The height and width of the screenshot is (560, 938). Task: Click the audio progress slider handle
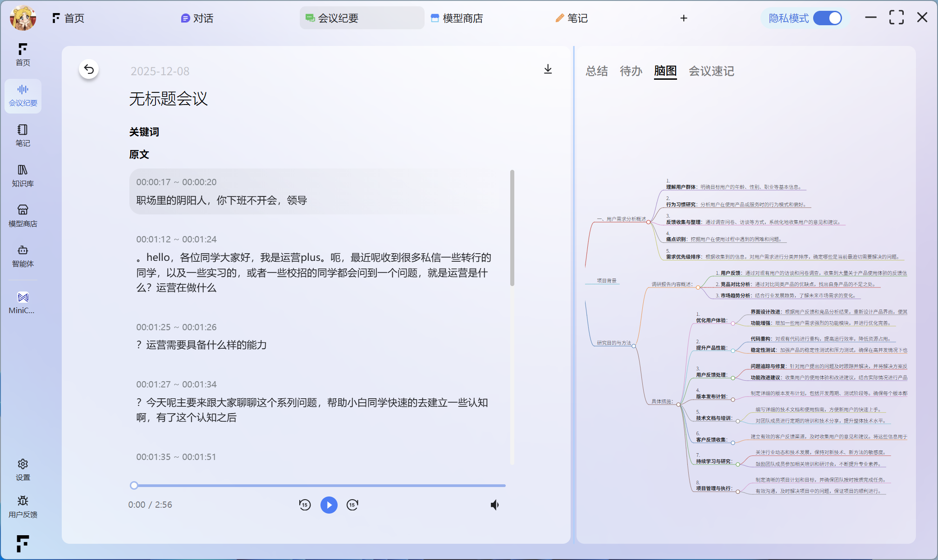click(134, 485)
